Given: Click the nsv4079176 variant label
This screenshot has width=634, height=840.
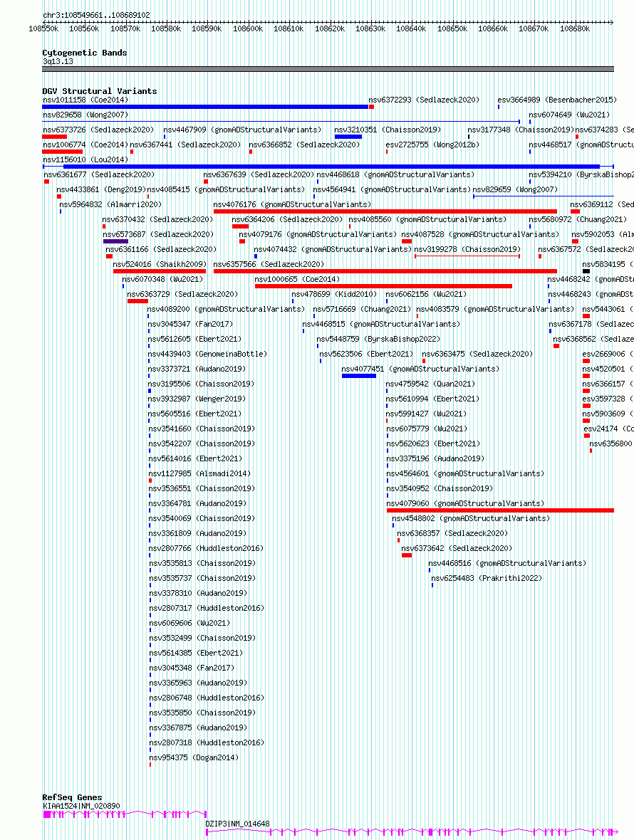Looking at the screenshot, I should click(x=318, y=235).
